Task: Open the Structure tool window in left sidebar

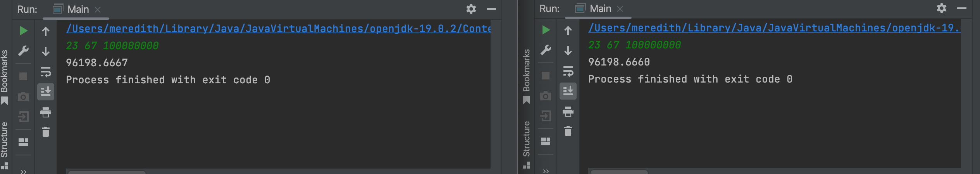Action: 4,140
